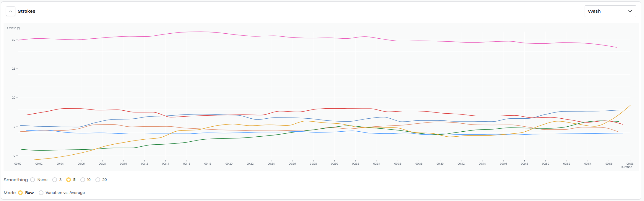644x201 pixels.
Task: Click the dropdown arrow next to Wash
Action: (x=630, y=11)
